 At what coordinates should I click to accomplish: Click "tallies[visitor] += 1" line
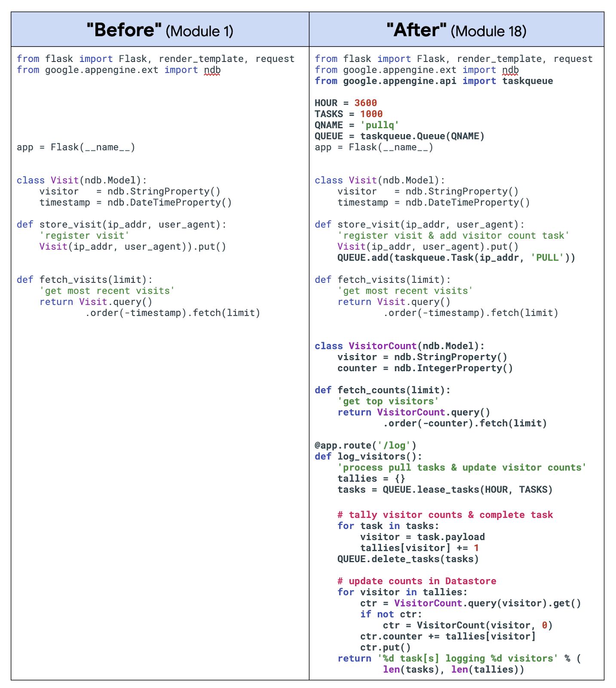tap(420, 548)
